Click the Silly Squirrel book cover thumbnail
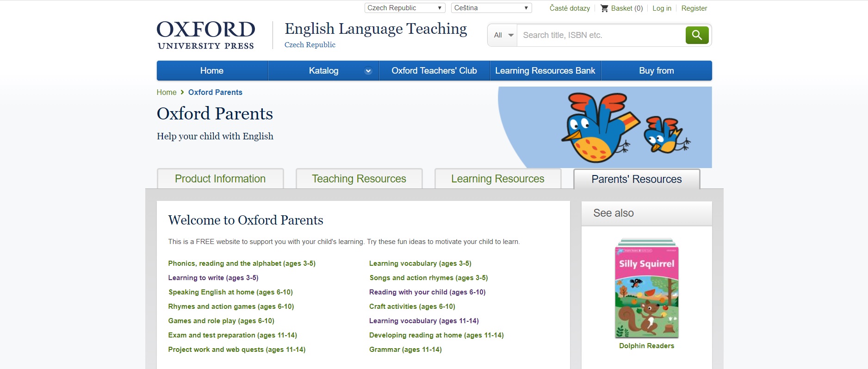The width and height of the screenshot is (868, 369). click(647, 288)
